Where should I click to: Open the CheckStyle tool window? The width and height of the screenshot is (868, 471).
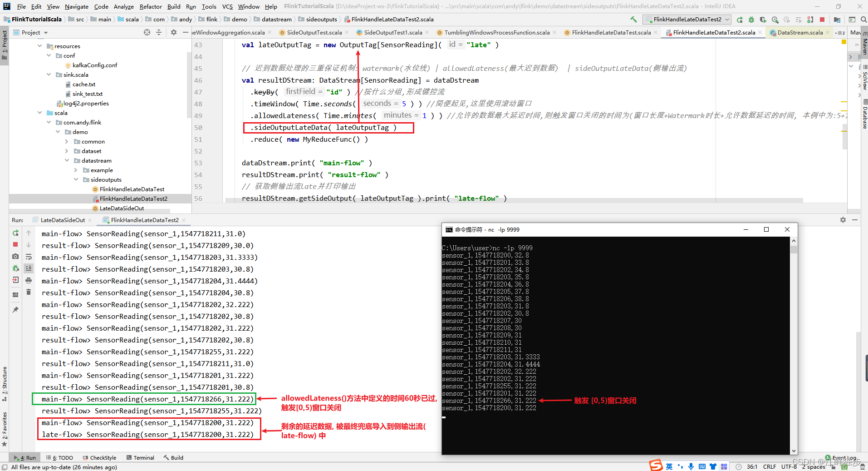tap(99, 457)
